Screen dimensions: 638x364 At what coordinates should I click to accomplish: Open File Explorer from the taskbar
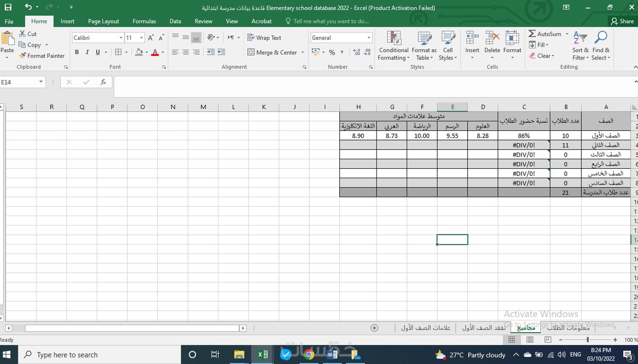(x=239, y=355)
